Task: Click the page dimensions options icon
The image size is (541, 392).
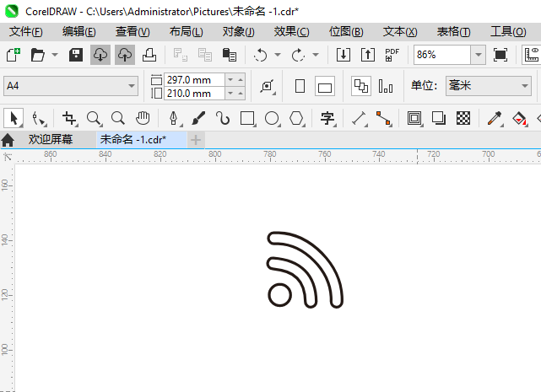Action: click(268, 86)
